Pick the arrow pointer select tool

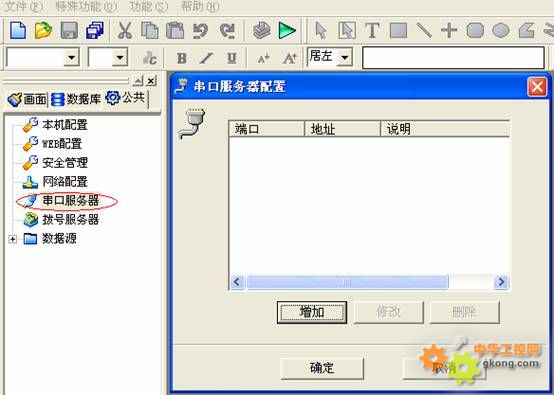[x=321, y=30]
